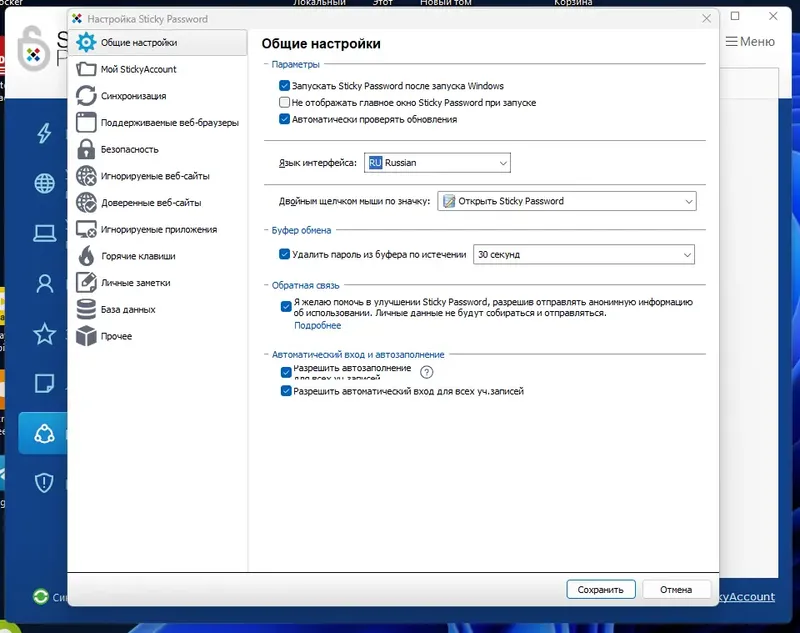Click the lightning bolt icon in main window sidebar

44,133
